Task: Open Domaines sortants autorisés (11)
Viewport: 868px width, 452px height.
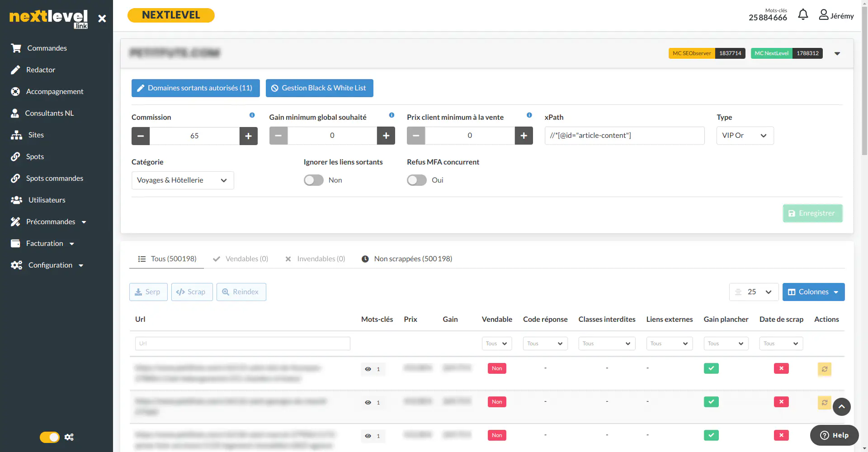Action: tap(196, 88)
